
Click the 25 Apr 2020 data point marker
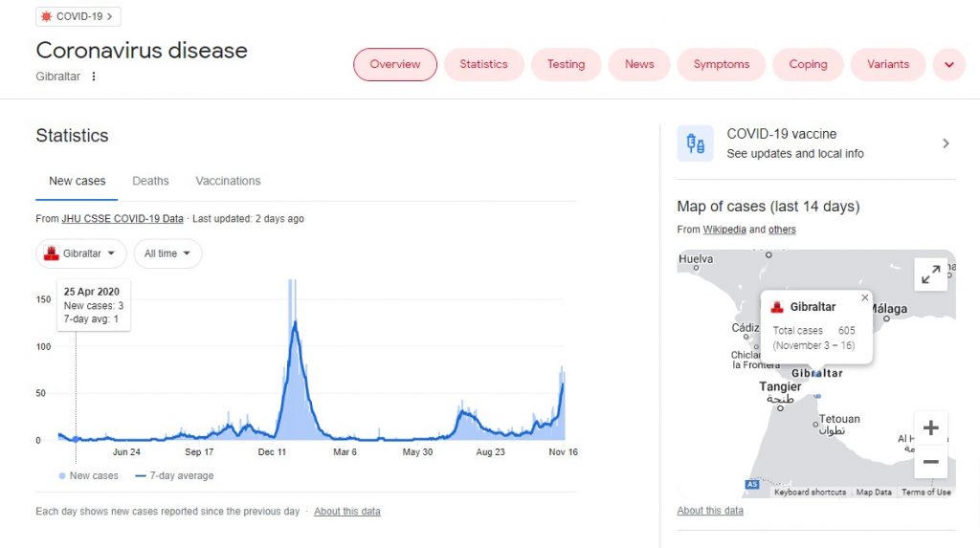click(x=76, y=439)
